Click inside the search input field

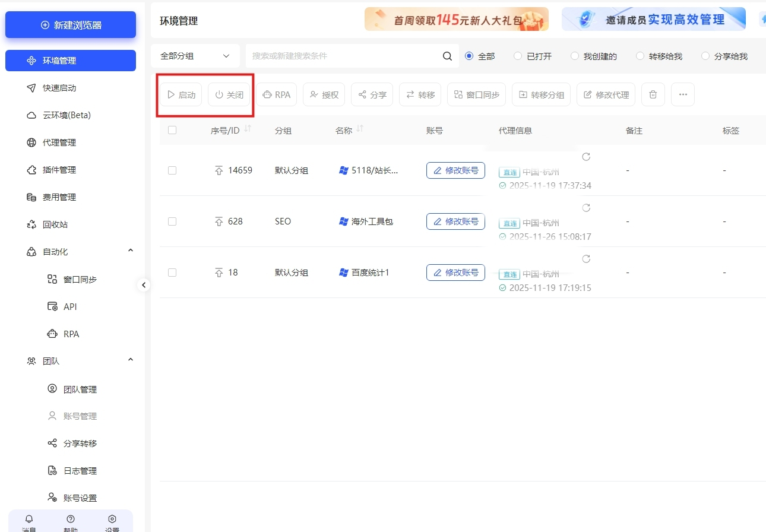coord(338,55)
